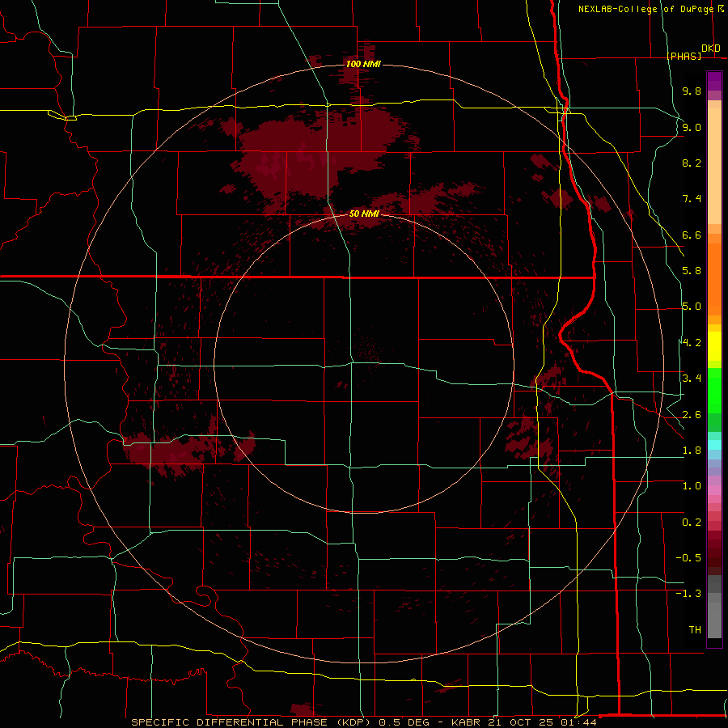Click the TH legend label

[695, 630]
